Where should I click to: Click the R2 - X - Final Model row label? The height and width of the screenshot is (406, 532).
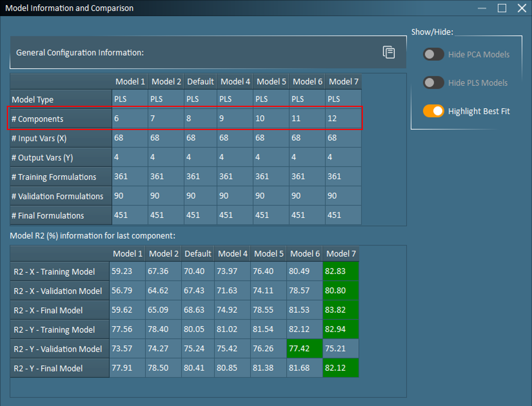[x=60, y=310]
